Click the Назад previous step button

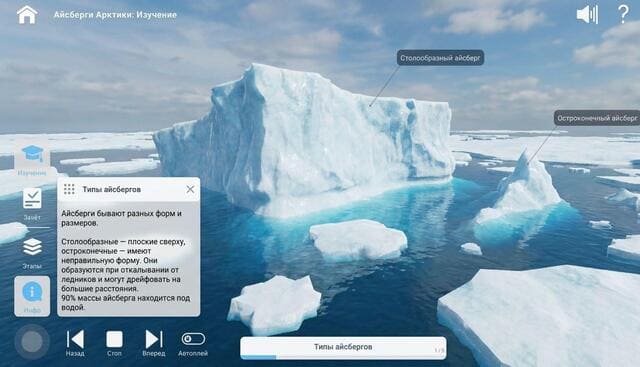[75, 343]
